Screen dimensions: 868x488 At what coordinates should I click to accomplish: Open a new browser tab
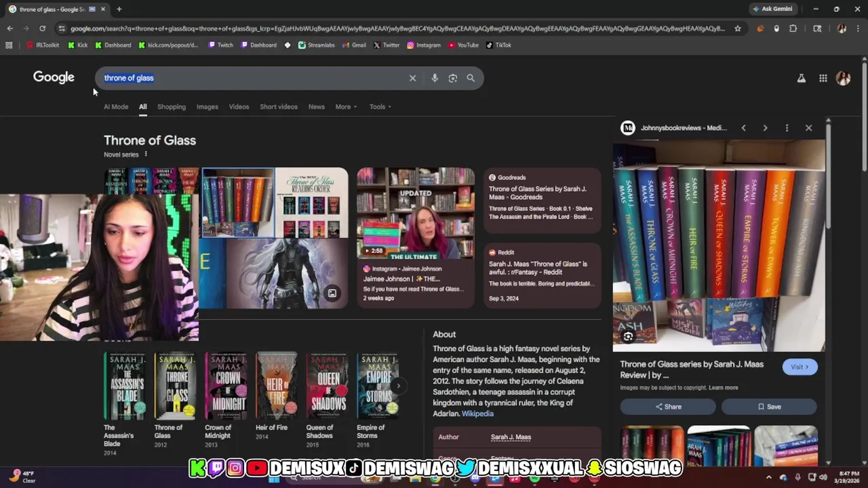(119, 9)
